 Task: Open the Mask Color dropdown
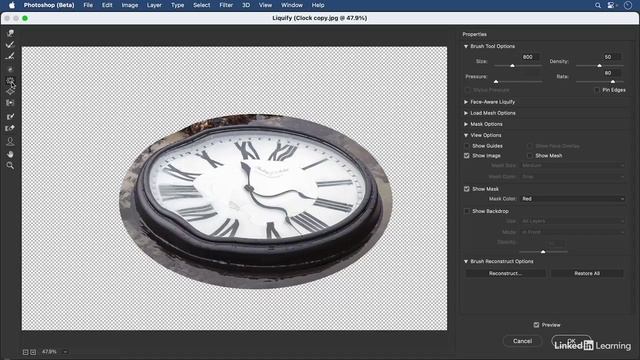click(573, 199)
